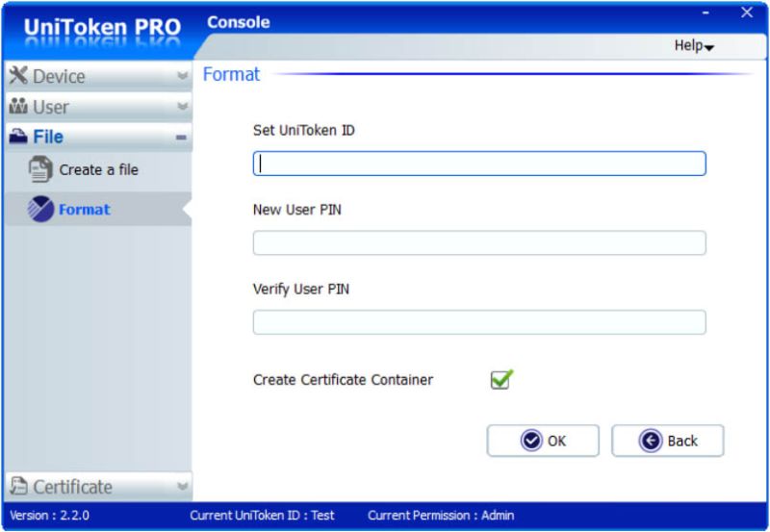This screenshot has height=532, width=770.
Task: Open the User sidebar panel
Action: 98,107
